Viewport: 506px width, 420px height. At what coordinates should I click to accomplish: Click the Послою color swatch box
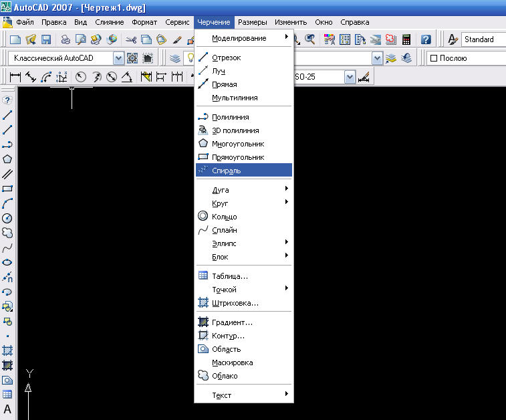click(x=434, y=58)
